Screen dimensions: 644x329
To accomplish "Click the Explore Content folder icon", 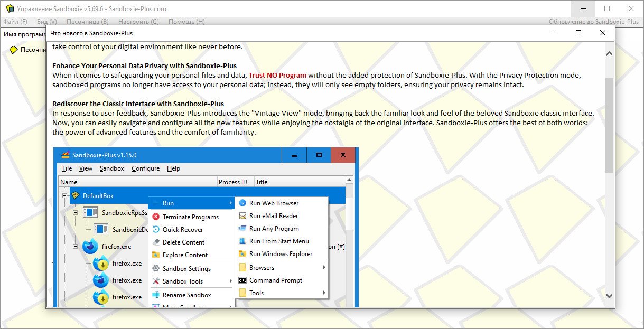I will [156, 255].
